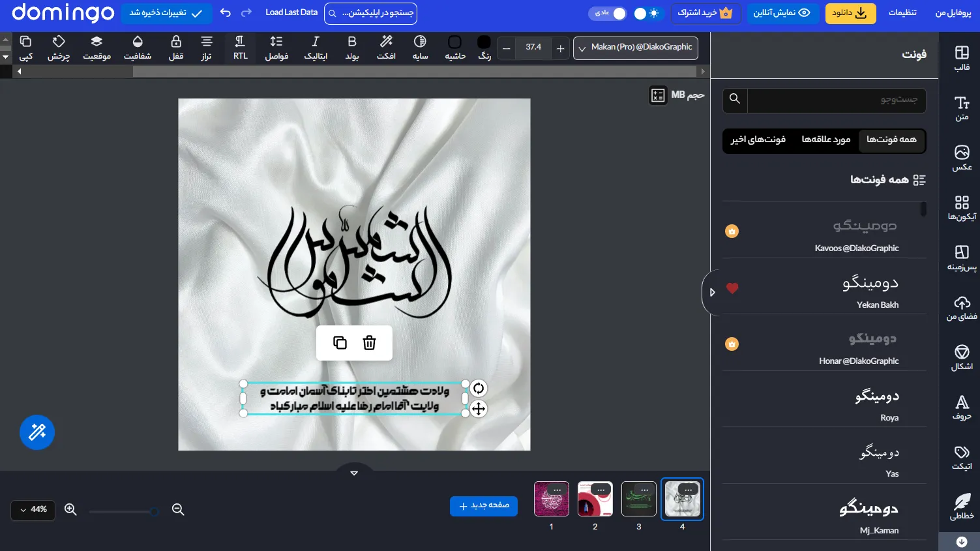Open the حروف (letters) sidebar panel

(x=962, y=408)
